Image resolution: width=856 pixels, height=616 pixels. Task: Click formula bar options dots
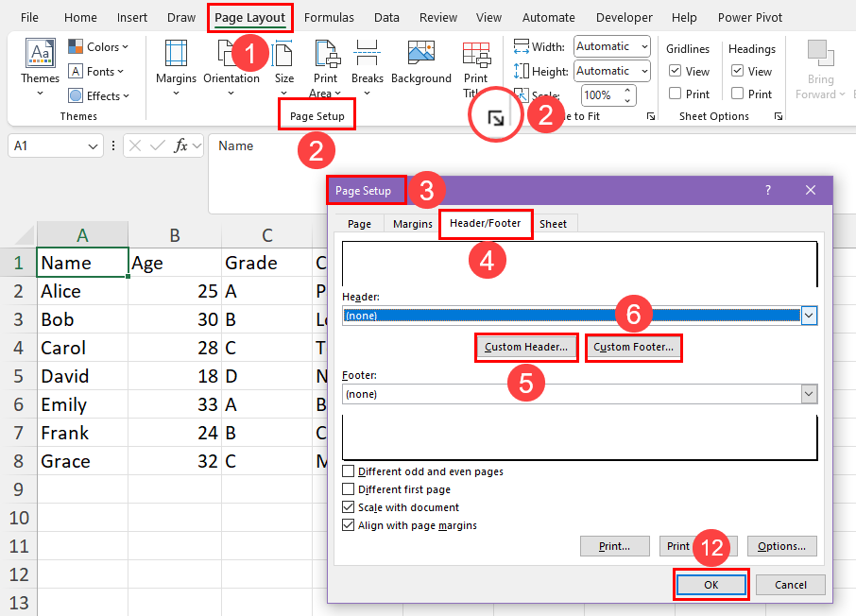pyautogui.click(x=113, y=145)
